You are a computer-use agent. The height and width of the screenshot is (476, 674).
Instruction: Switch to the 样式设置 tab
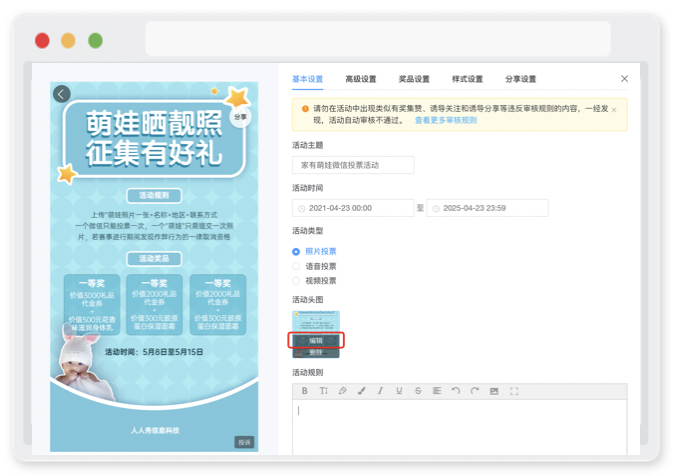coord(467,79)
